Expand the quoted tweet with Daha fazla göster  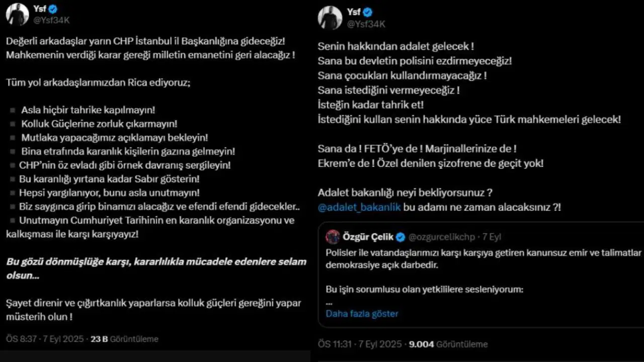pos(362,314)
